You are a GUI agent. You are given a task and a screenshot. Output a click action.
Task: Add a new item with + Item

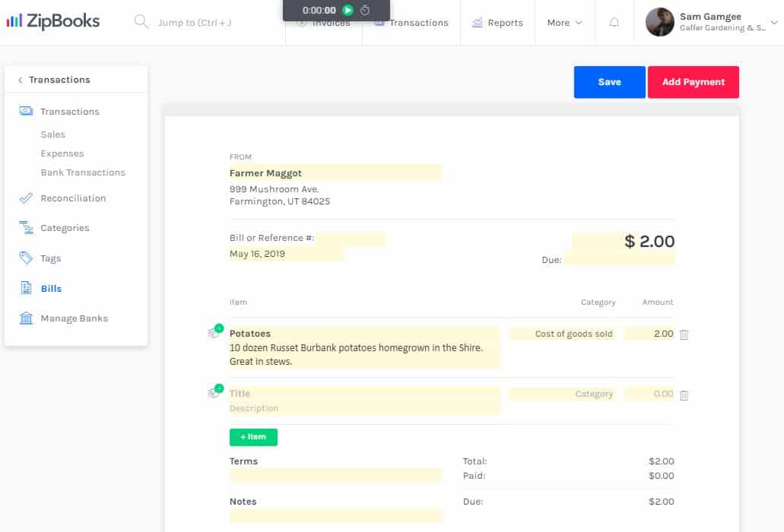click(x=253, y=437)
